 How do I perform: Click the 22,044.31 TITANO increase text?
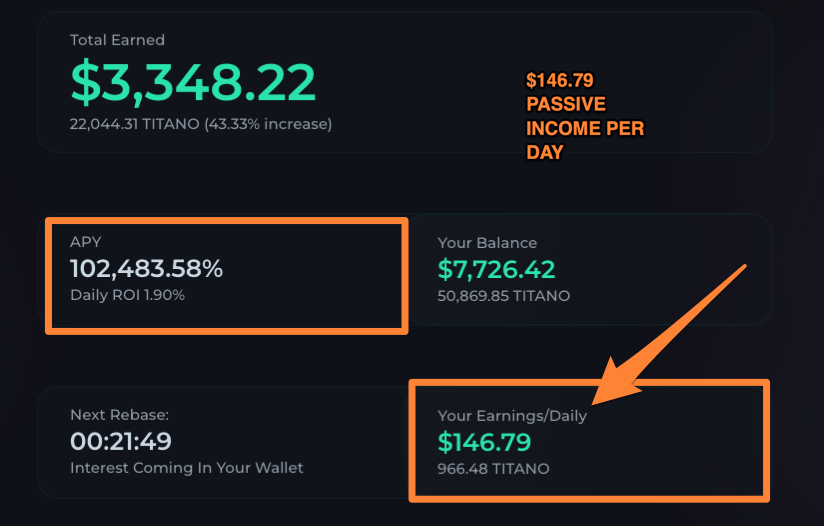pyautogui.click(x=201, y=124)
